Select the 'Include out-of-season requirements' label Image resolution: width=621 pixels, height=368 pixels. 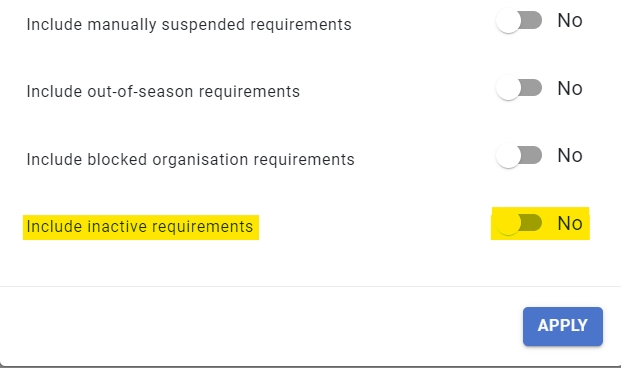click(163, 92)
